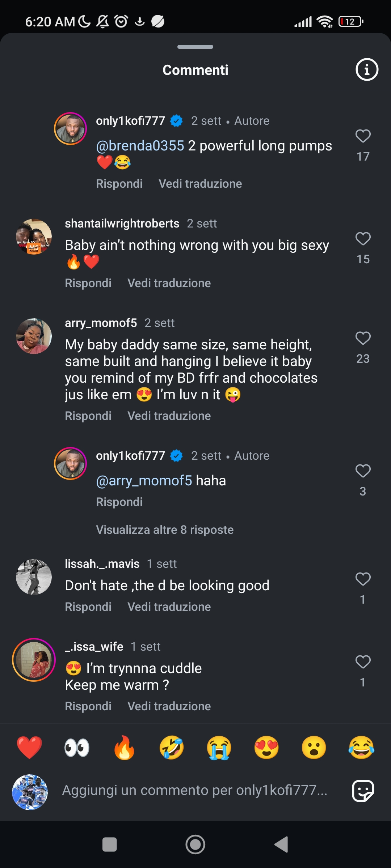Like the comment by arry_momof5
Viewport: 391px width, 868px height.
point(363,339)
